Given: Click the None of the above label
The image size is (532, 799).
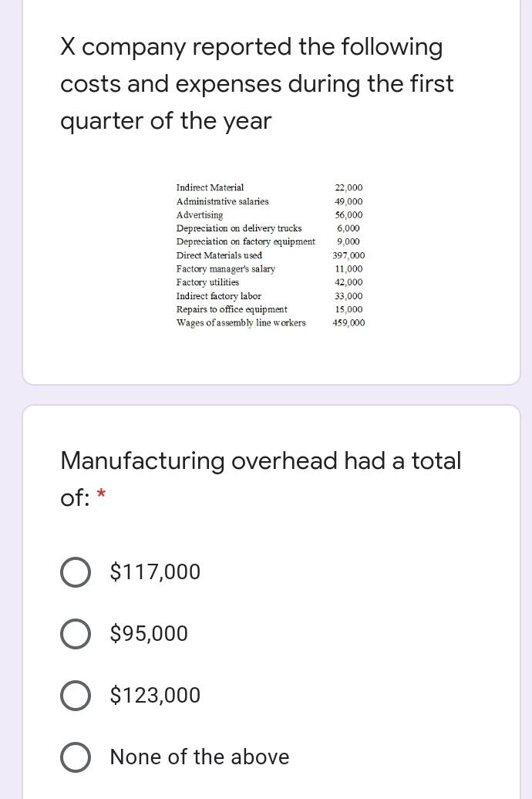Looking at the screenshot, I should pos(199,757).
